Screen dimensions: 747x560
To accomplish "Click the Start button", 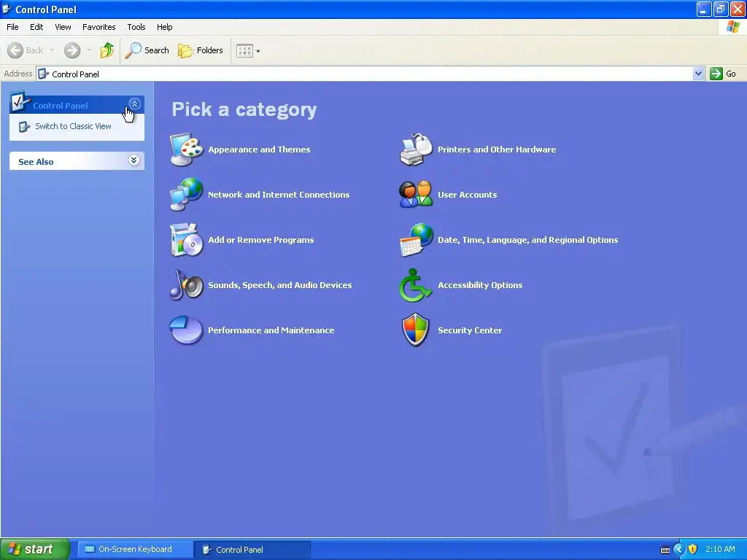I will point(35,549).
